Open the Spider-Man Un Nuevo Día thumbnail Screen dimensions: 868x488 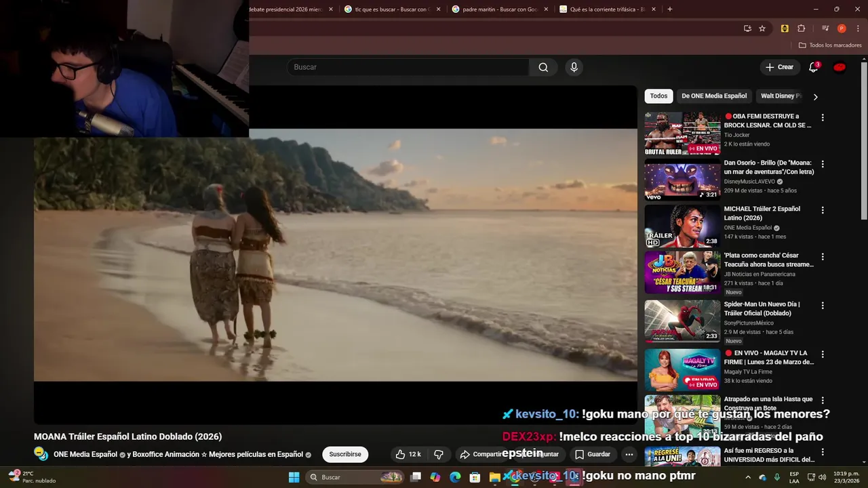click(x=682, y=321)
